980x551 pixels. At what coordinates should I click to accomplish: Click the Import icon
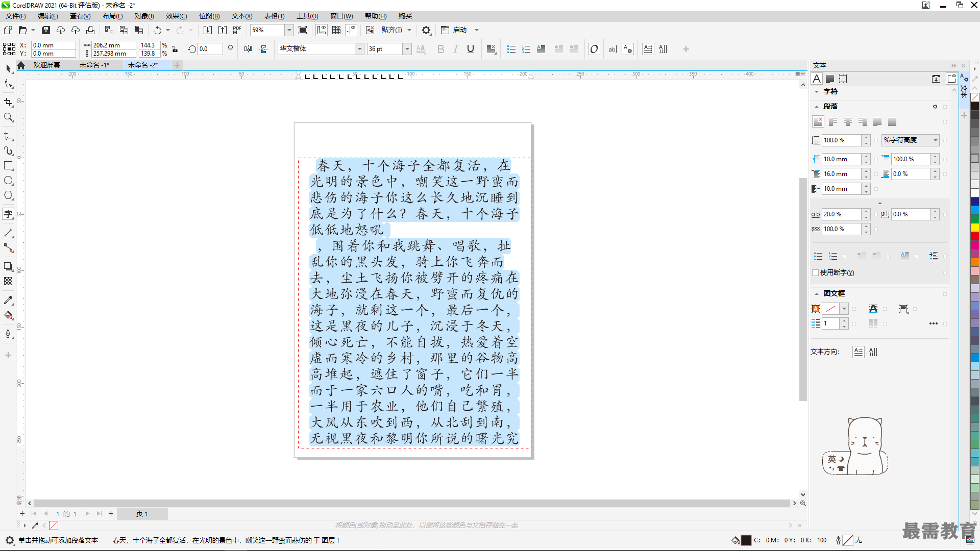pyautogui.click(x=208, y=30)
